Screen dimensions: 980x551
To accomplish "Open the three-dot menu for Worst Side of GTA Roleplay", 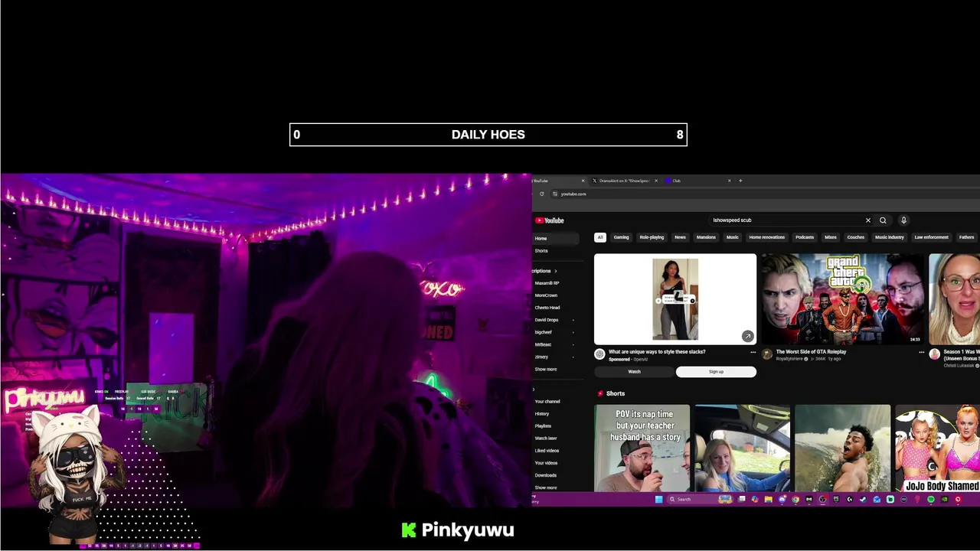I will [921, 353].
